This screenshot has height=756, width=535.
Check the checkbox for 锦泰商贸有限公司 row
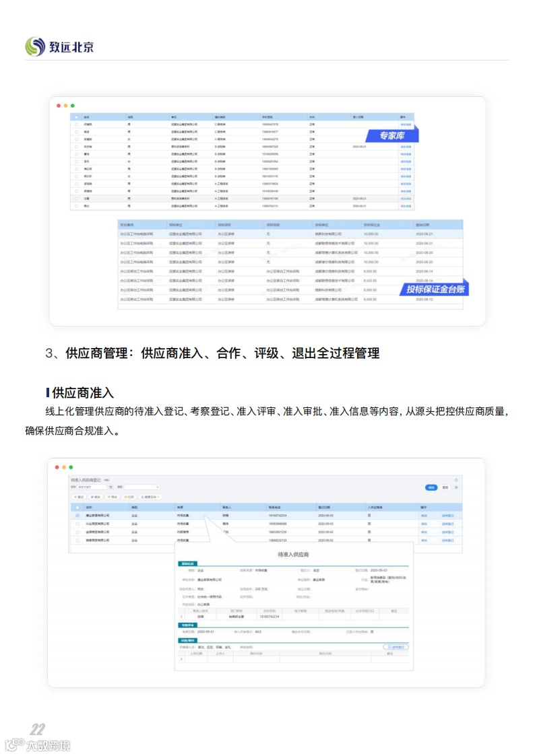tap(77, 540)
